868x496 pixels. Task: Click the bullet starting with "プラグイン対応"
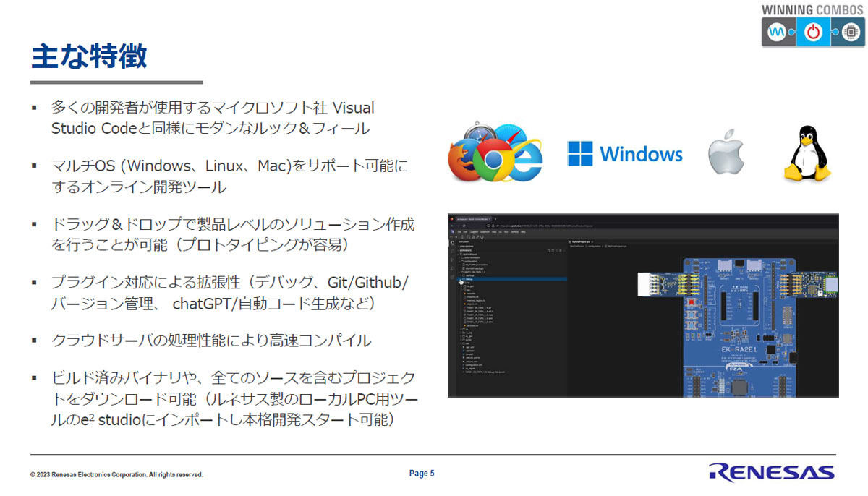click(x=230, y=294)
